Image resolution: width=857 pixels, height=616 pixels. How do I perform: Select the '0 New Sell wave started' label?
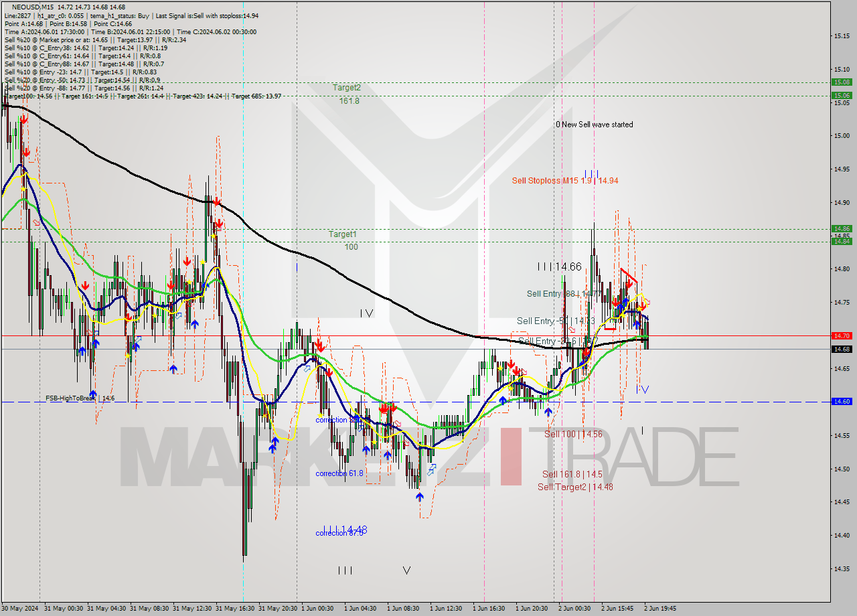pos(594,125)
